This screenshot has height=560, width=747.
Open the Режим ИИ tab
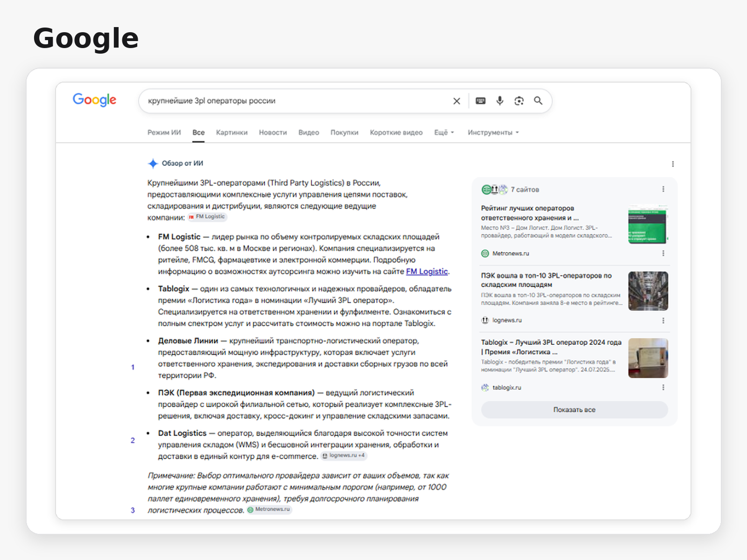click(164, 133)
